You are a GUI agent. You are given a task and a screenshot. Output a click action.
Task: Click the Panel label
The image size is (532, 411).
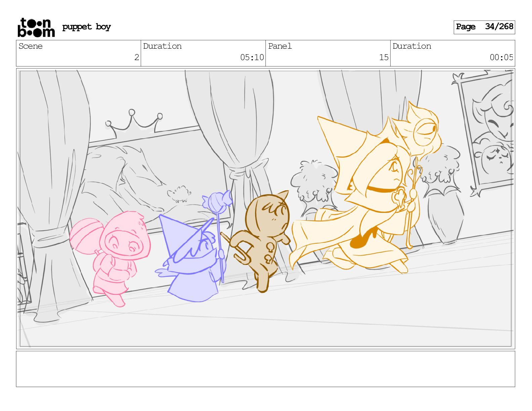point(280,46)
